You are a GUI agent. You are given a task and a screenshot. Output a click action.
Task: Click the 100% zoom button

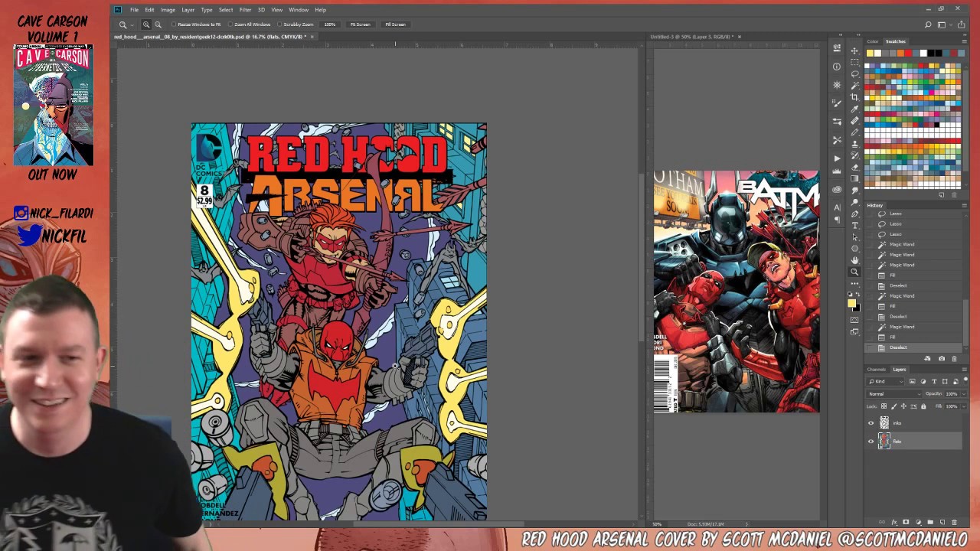pyautogui.click(x=330, y=24)
